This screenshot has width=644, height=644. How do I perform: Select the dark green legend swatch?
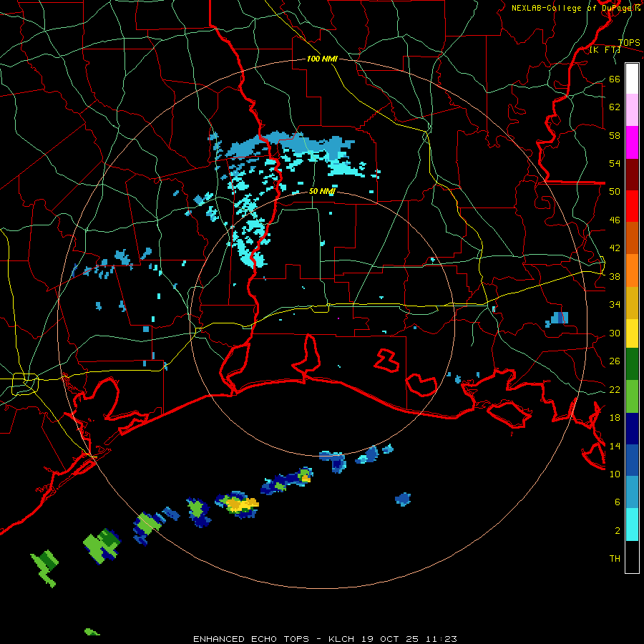tap(632, 364)
